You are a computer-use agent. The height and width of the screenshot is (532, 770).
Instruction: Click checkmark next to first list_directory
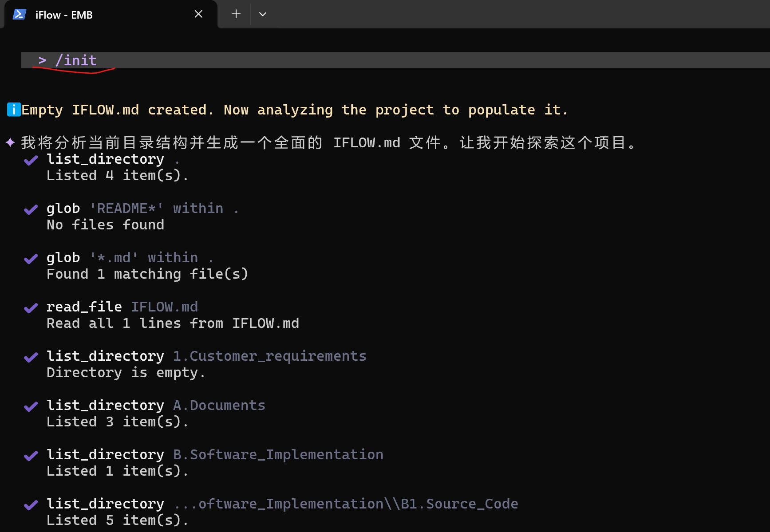pos(31,160)
